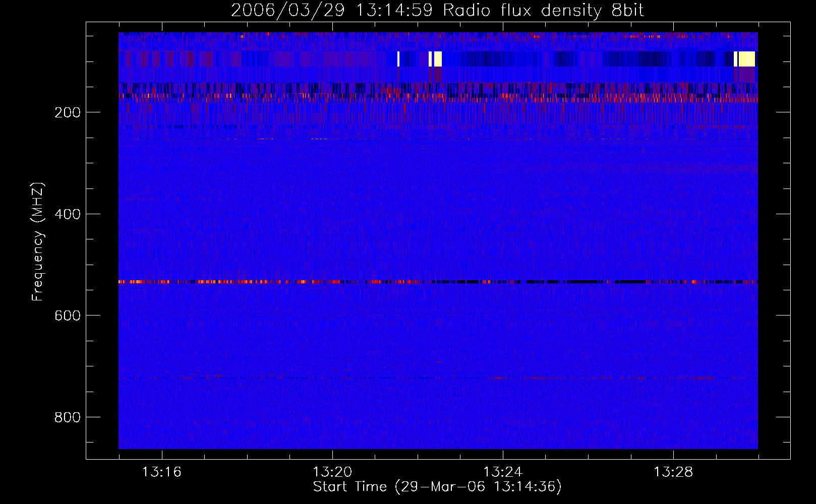Screen dimensions: 816x504
Task: Click the 13:16 time axis label
Action: coord(161,472)
